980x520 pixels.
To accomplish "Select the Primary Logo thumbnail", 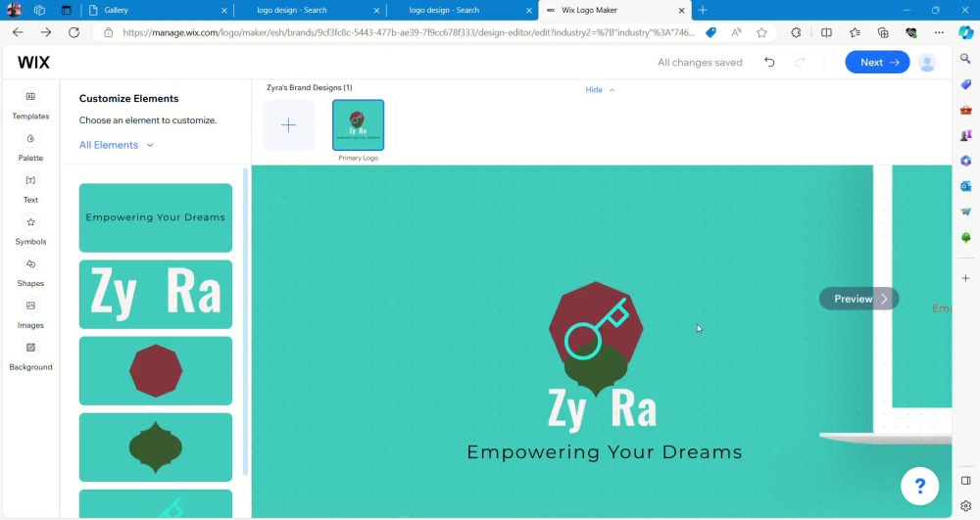I will click(x=358, y=124).
